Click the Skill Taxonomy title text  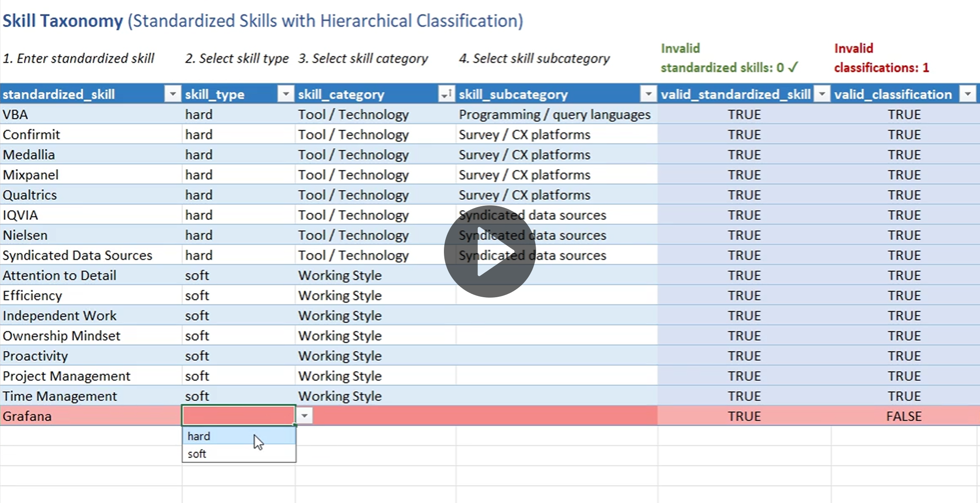(x=263, y=21)
